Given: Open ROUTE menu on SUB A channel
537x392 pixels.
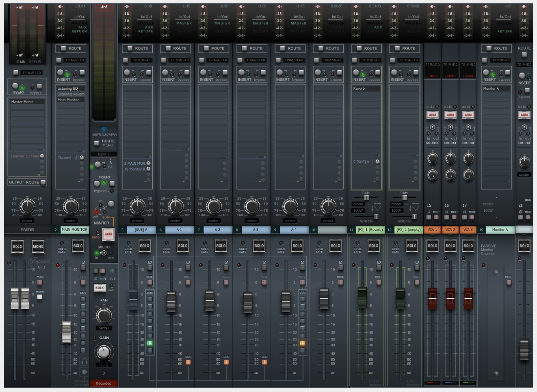Looking at the screenshot, I should tap(130, 48).
